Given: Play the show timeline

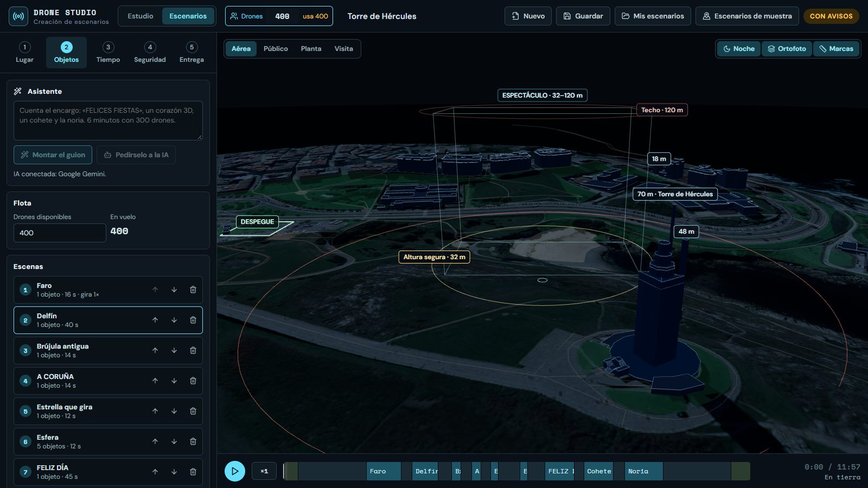Looking at the screenshot, I should (235, 471).
